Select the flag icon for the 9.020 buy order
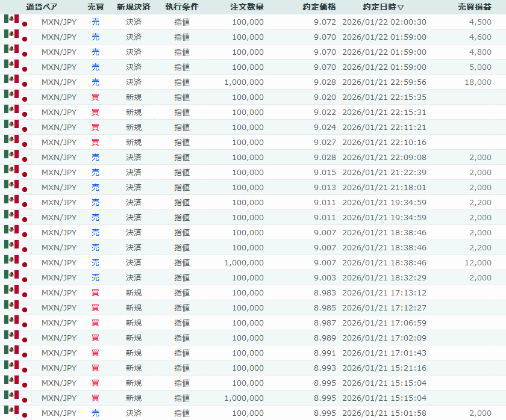The width and height of the screenshot is (506, 420). 17,97
